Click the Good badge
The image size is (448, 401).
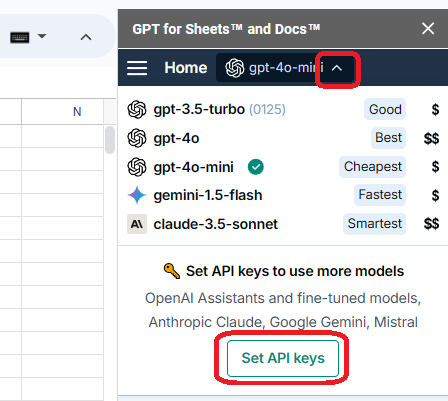coord(385,109)
